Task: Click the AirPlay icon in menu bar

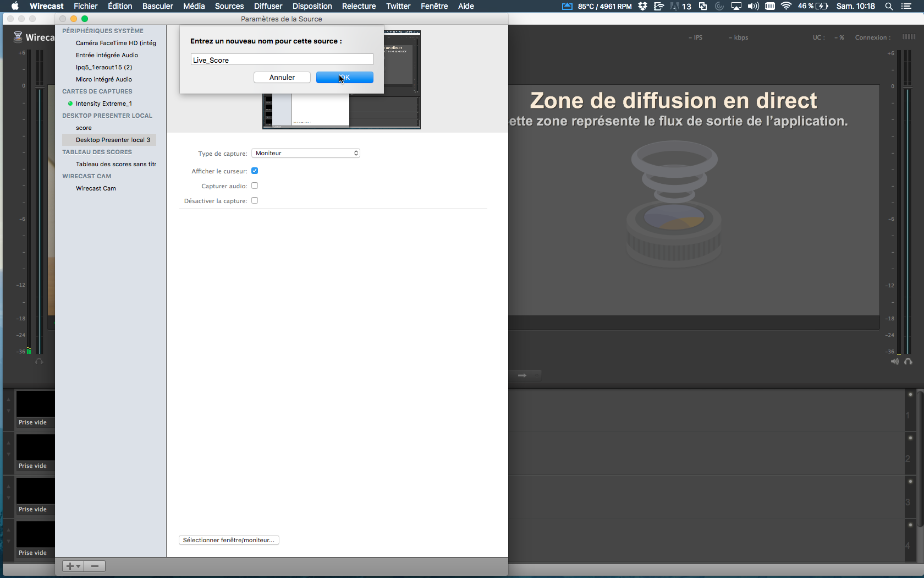Action: click(736, 6)
